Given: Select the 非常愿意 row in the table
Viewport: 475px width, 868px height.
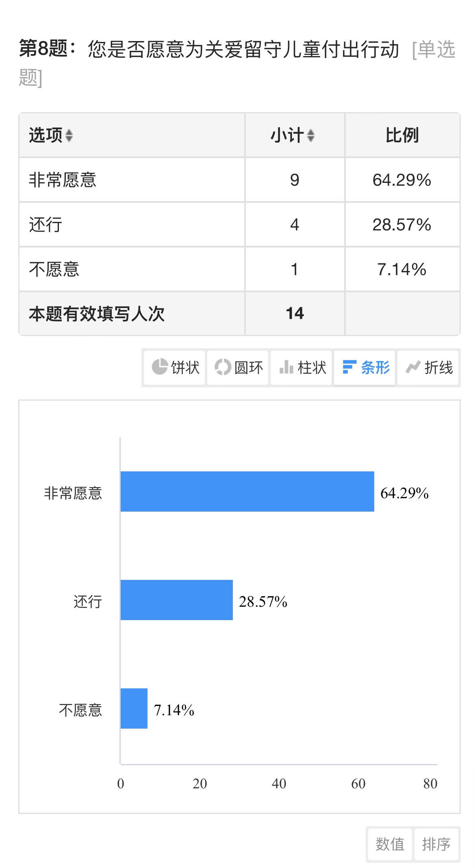Looking at the screenshot, I should [x=239, y=180].
